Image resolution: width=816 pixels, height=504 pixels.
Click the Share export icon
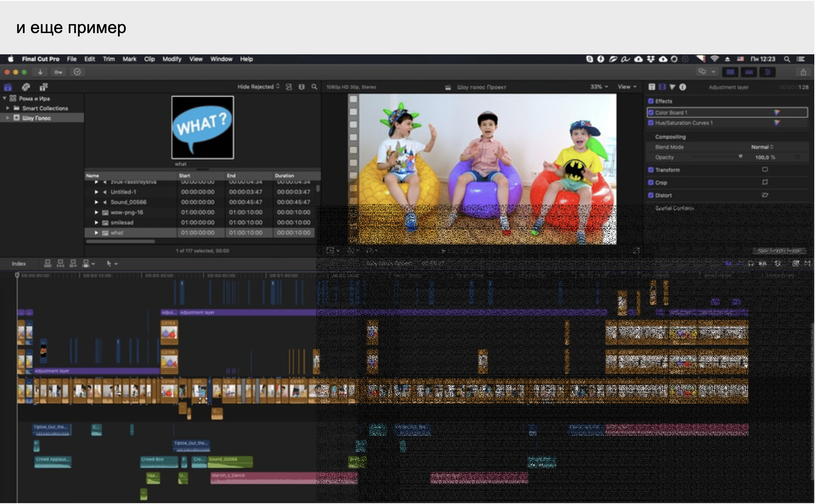[803, 72]
